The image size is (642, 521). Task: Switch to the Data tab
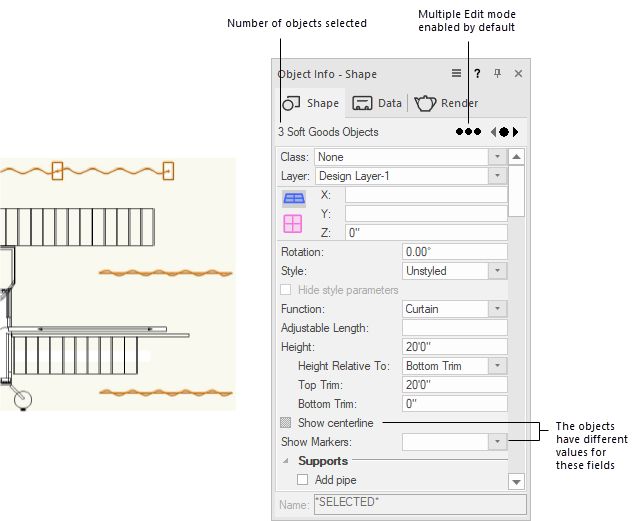coord(376,103)
